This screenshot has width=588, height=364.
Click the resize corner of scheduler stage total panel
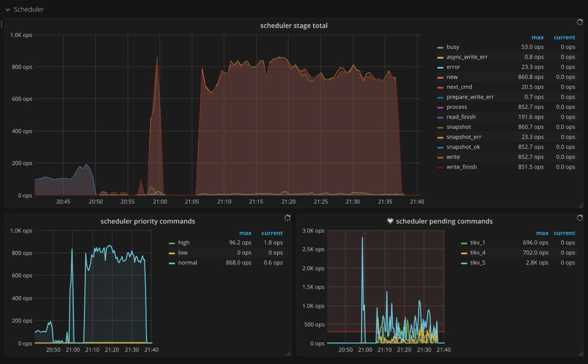point(581,205)
